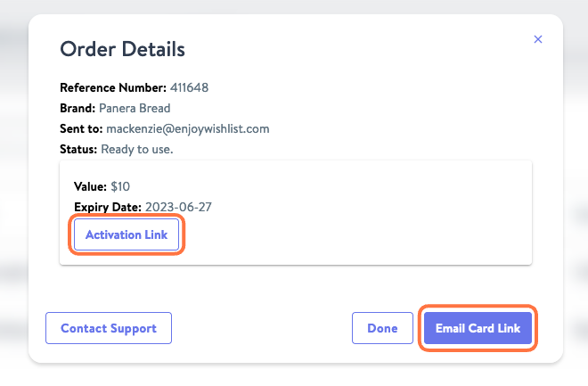Open the Activation Link

(x=127, y=234)
